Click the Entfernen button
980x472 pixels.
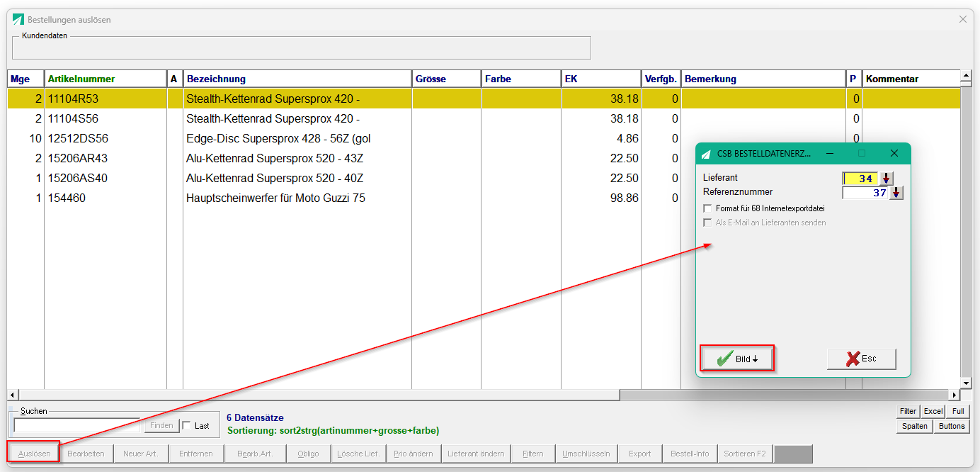pos(196,454)
